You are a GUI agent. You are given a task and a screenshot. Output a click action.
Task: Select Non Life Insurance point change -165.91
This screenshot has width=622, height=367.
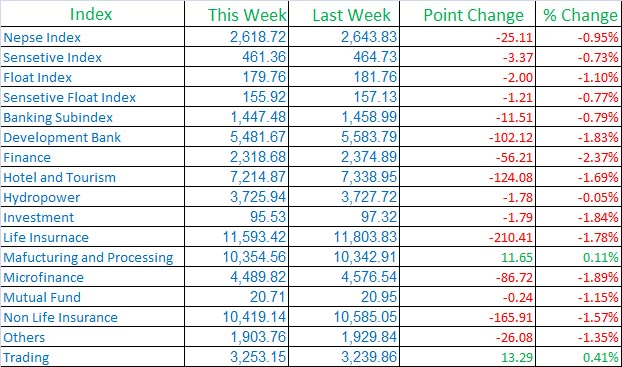tap(511, 317)
